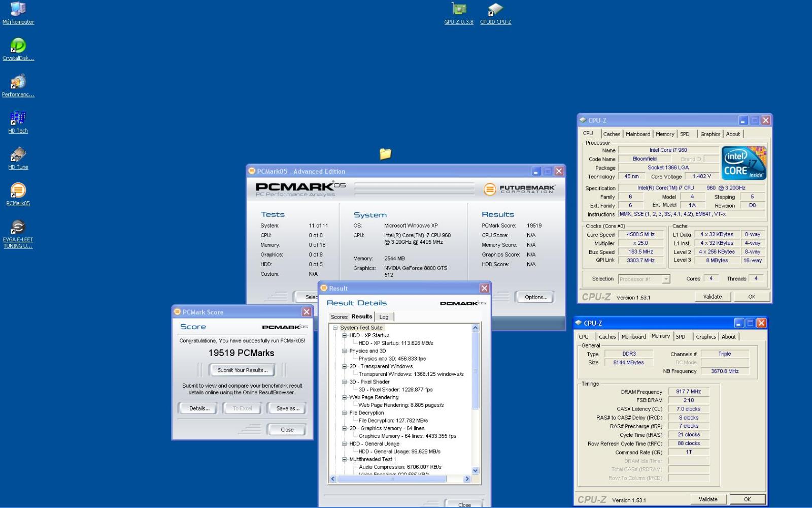
Task: Open GPU-Z.0.3.8 desktop icon
Action: click(459, 13)
